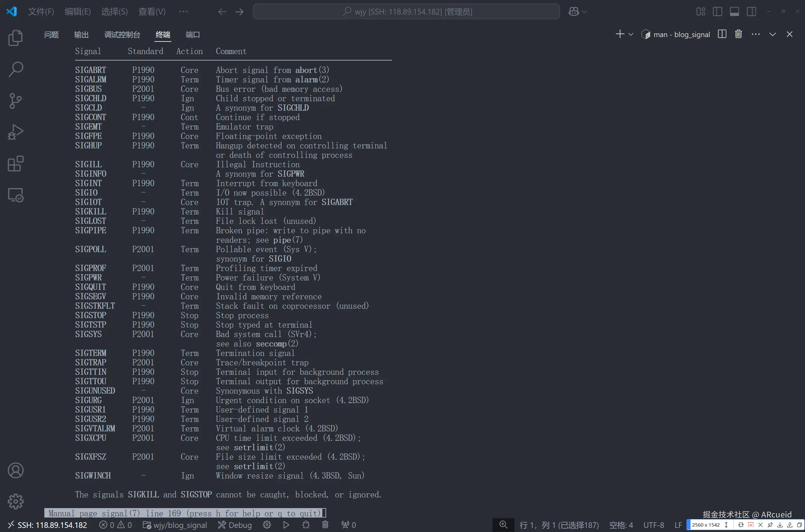Collapse panel using chevron down button

pos(772,34)
